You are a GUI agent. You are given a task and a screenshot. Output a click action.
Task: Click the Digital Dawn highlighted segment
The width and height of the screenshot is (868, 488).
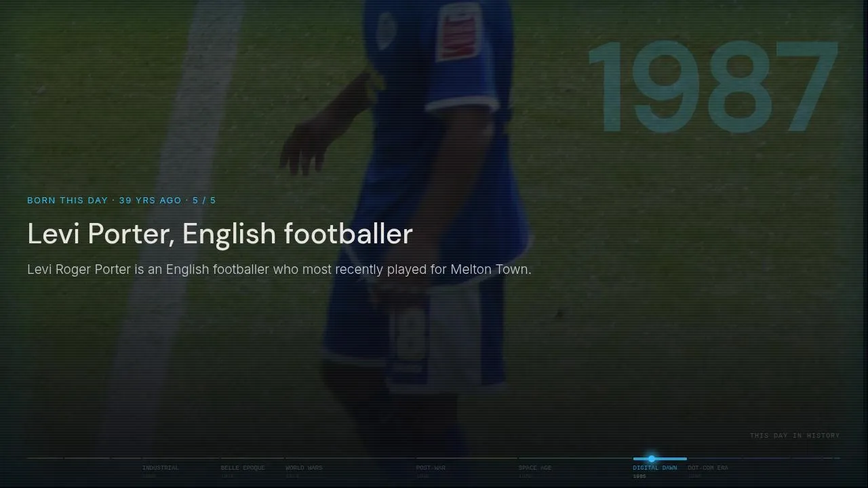pyautogui.click(x=660, y=459)
